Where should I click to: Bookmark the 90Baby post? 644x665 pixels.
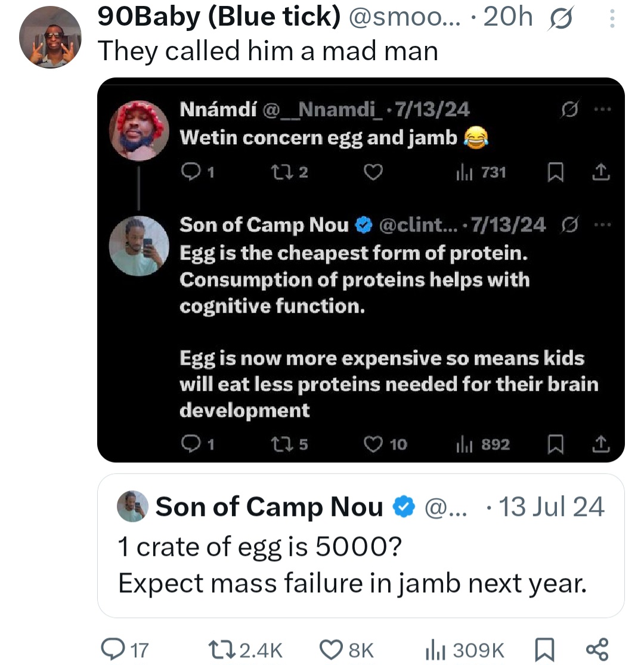pyautogui.click(x=544, y=650)
